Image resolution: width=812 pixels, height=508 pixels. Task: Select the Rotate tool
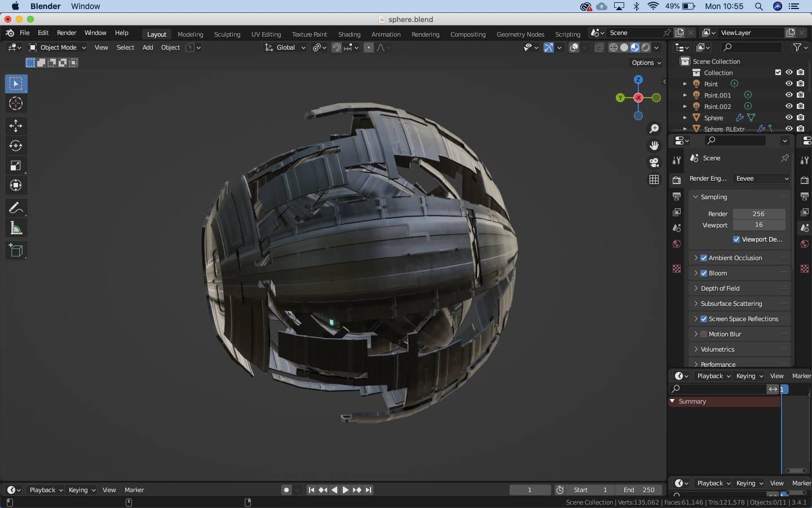click(x=16, y=146)
